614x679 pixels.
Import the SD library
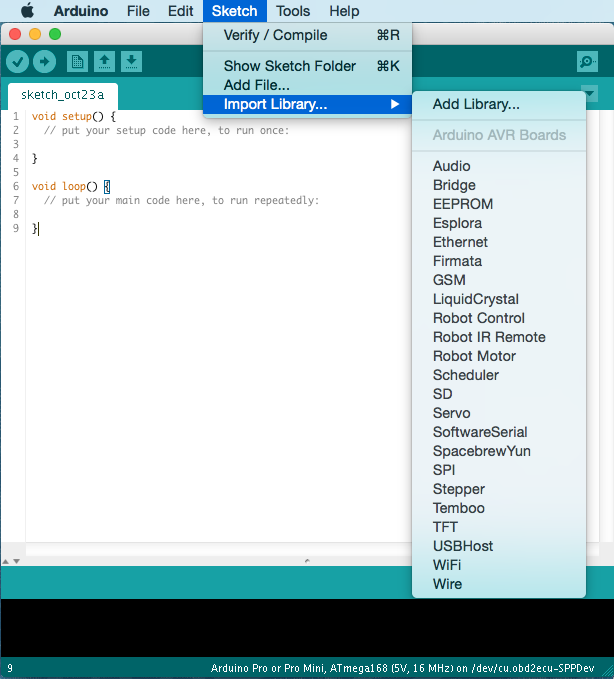click(499, 394)
